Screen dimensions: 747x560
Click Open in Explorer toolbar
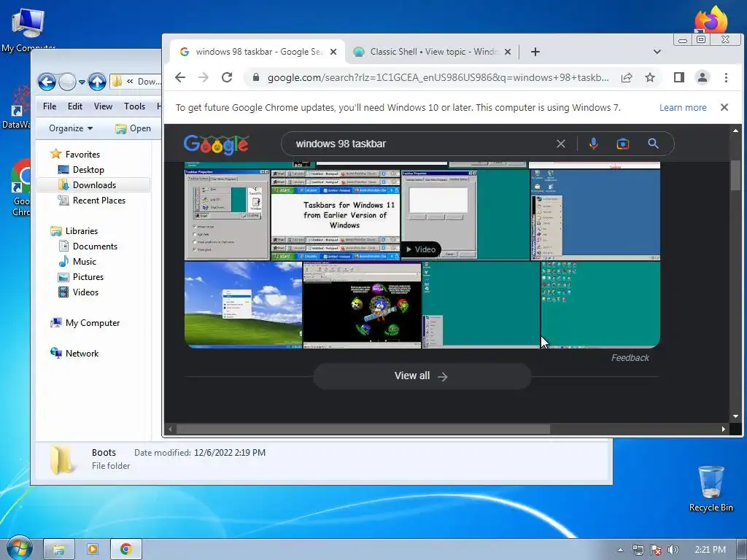click(x=133, y=128)
